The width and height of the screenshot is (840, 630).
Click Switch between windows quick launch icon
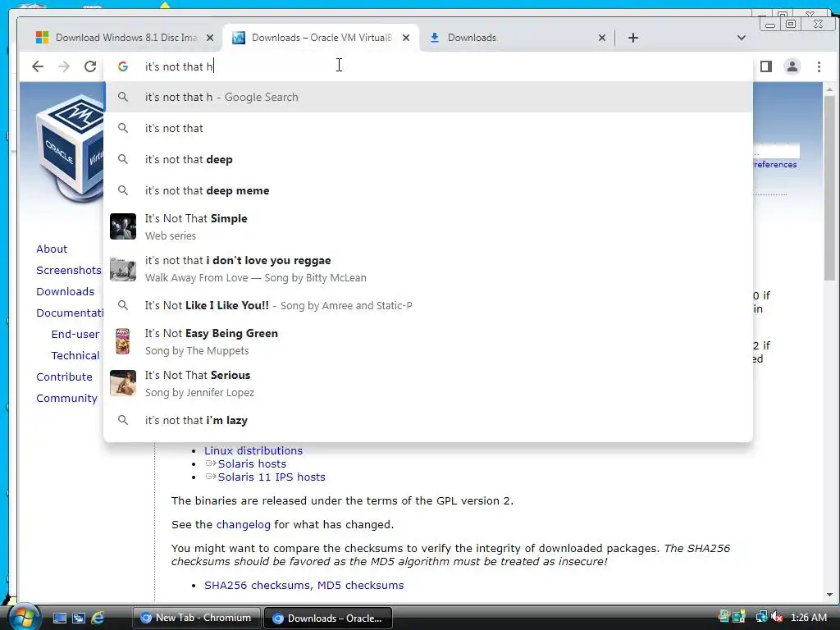coord(79,619)
